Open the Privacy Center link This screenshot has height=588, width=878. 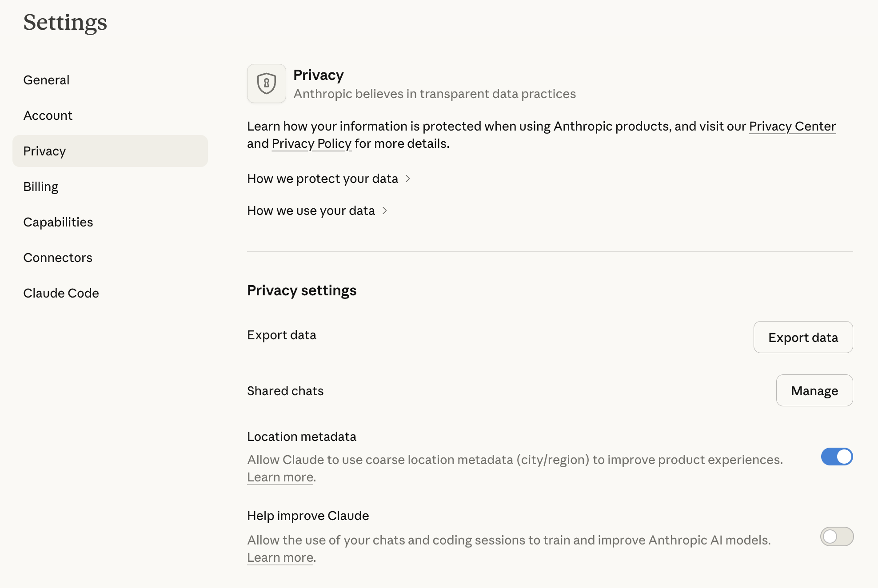792,126
